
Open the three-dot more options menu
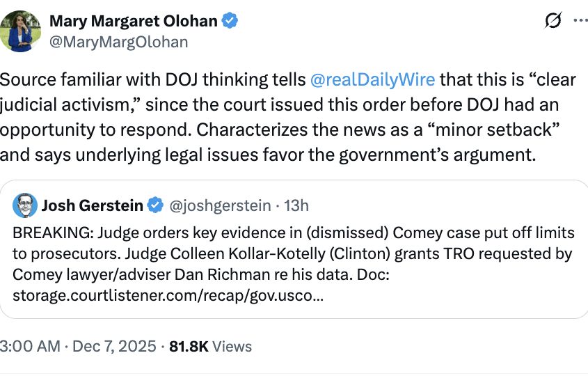tap(580, 21)
